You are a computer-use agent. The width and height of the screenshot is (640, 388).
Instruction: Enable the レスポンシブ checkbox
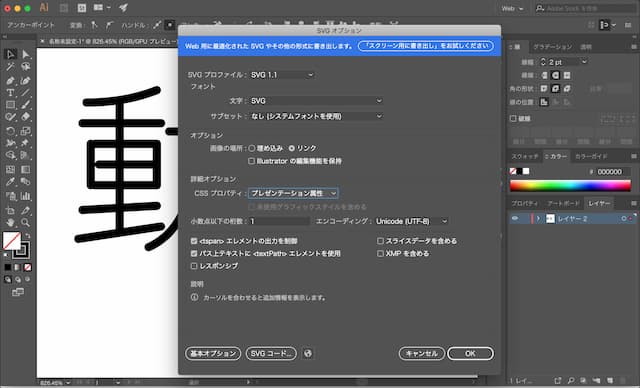click(x=194, y=266)
